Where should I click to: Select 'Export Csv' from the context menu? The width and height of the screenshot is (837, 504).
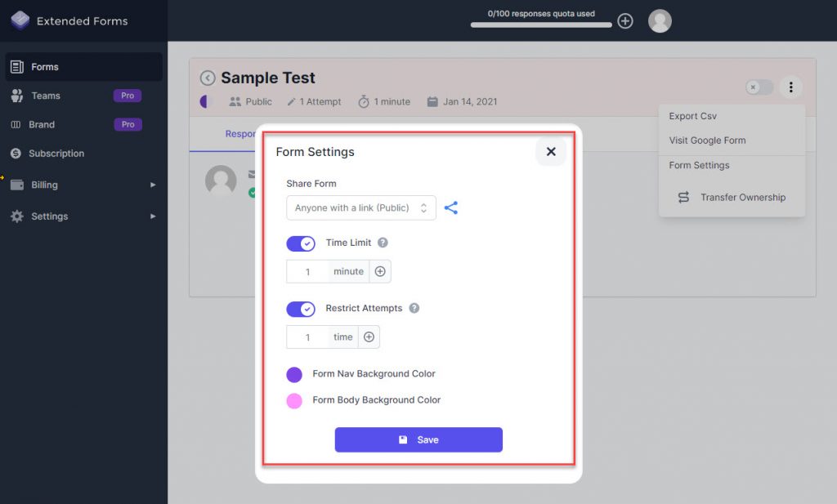[693, 115]
